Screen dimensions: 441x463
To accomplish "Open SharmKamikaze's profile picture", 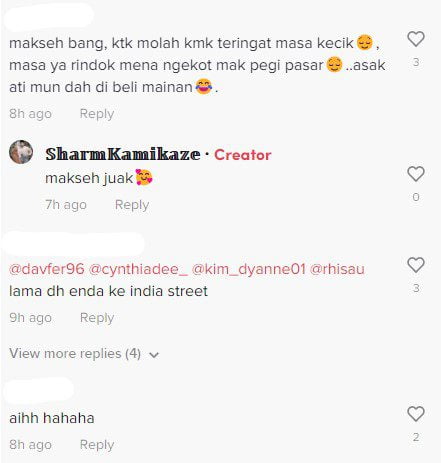I will click(21, 152).
